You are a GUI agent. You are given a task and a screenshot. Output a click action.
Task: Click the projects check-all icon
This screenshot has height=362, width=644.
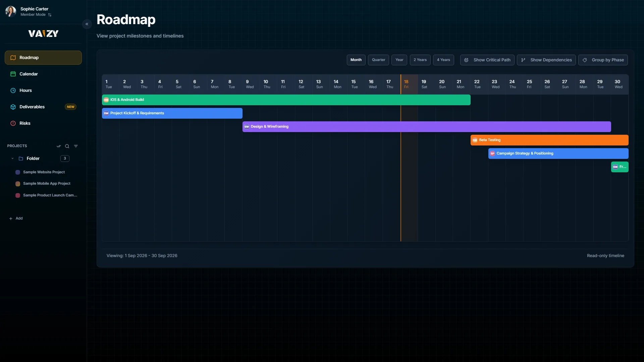[x=59, y=146]
